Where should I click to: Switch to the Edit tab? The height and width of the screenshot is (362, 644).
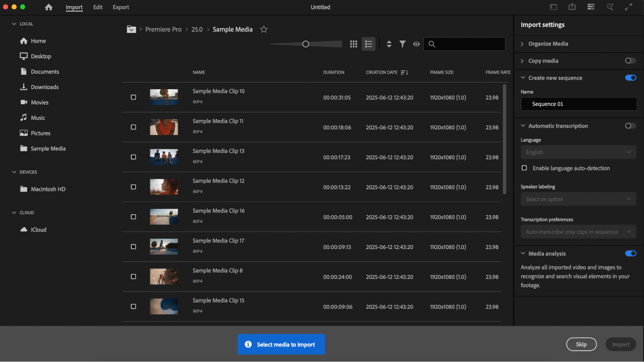tap(98, 7)
